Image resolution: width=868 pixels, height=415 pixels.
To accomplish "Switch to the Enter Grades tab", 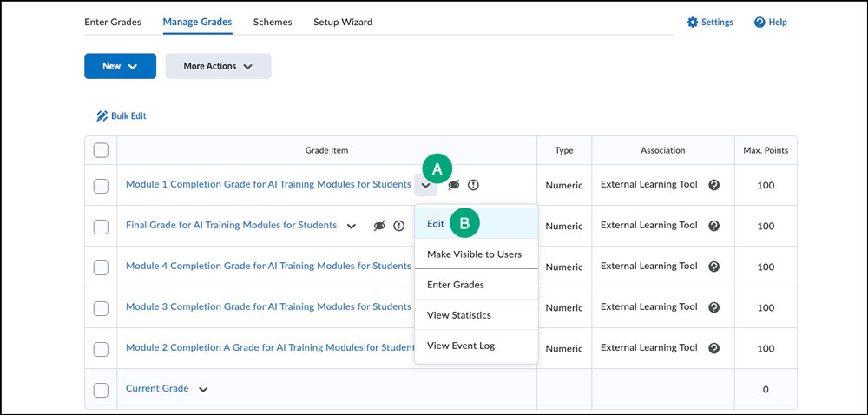I will [113, 22].
